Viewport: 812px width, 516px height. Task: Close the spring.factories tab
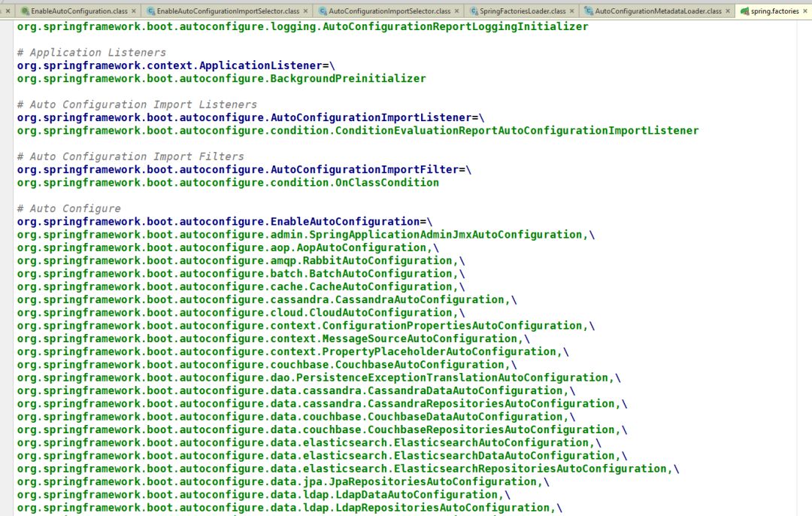(804, 11)
